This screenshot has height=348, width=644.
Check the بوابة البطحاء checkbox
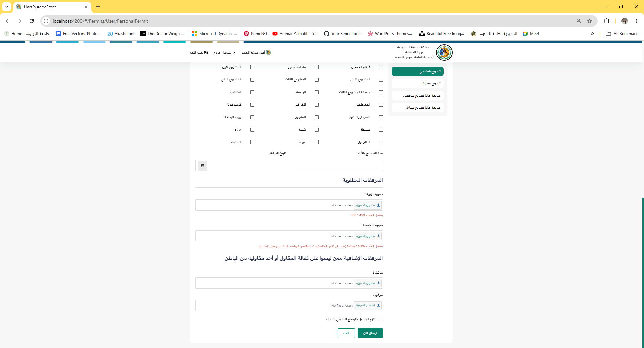click(x=252, y=117)
